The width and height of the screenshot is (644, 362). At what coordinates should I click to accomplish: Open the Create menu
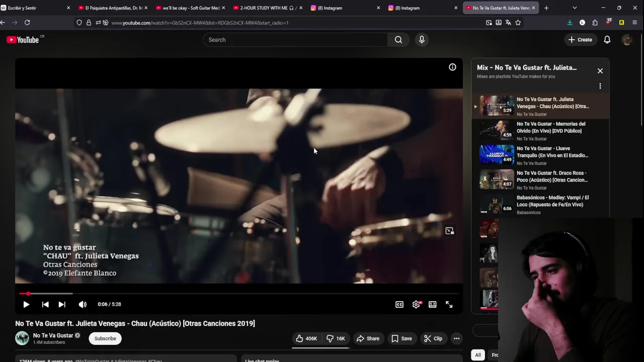click(580, 40)
